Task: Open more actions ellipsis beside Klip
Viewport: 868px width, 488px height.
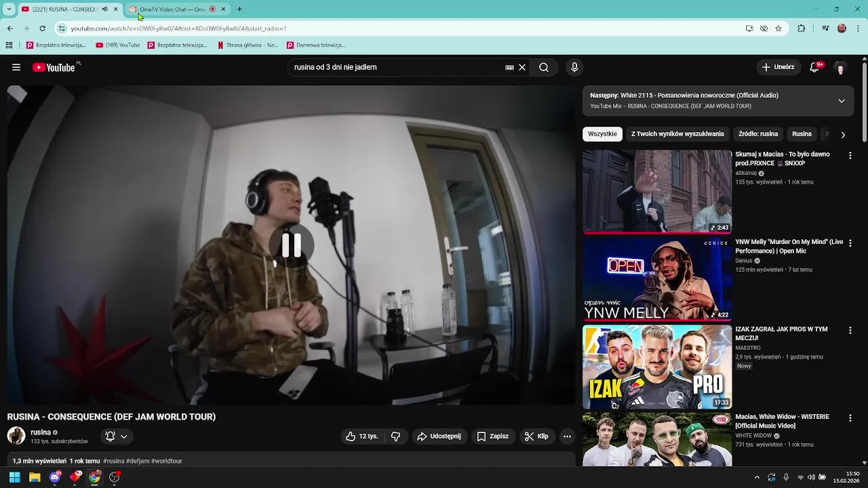Action: pos(568,436)
